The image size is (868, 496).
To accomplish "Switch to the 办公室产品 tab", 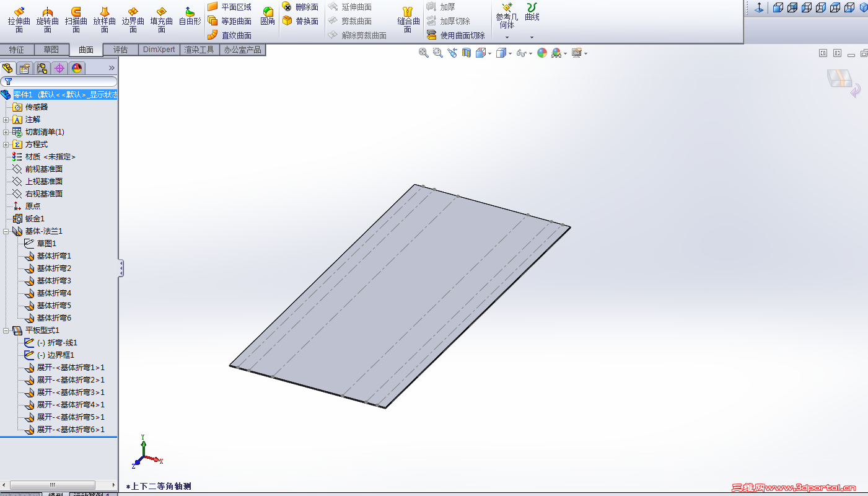I will [243, 50].
